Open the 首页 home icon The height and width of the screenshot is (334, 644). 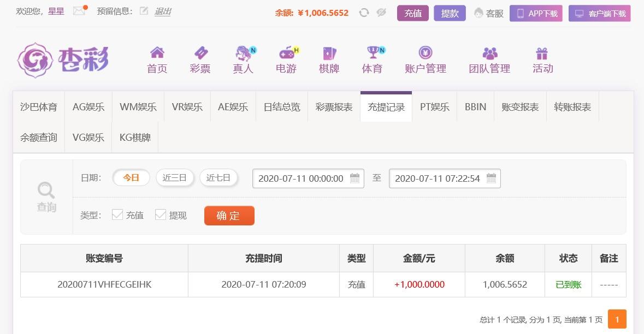tap(157, 52)
